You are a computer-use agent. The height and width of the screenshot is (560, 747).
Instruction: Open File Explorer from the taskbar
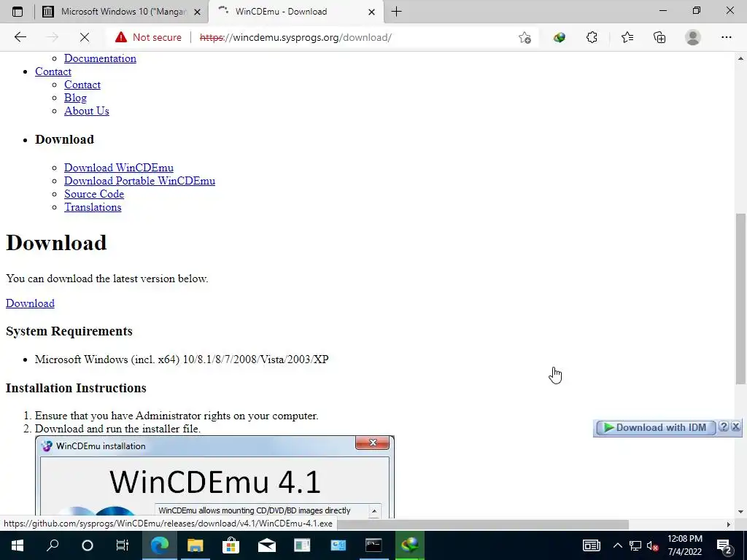(195, 545)
